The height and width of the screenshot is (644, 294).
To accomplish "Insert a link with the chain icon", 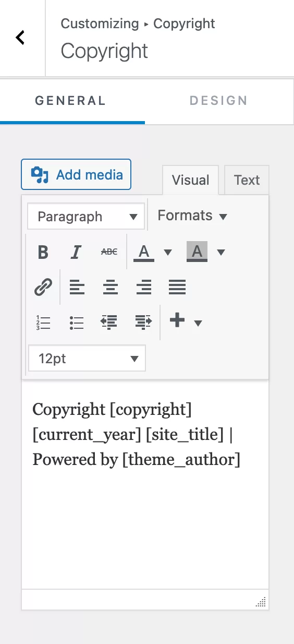I will (43, 287).
